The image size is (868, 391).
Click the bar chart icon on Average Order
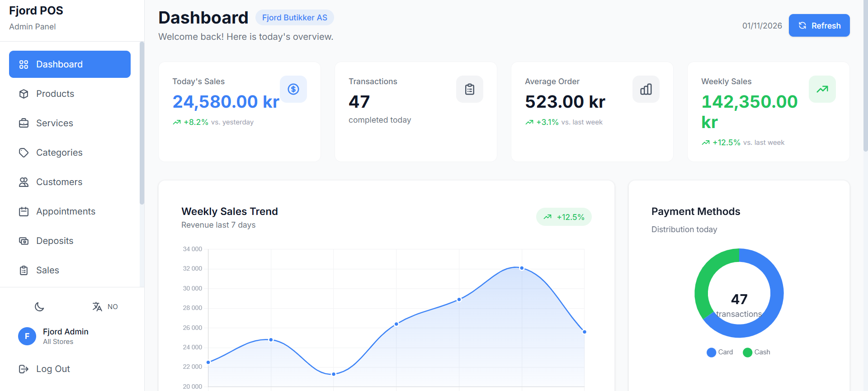(646, 89)
